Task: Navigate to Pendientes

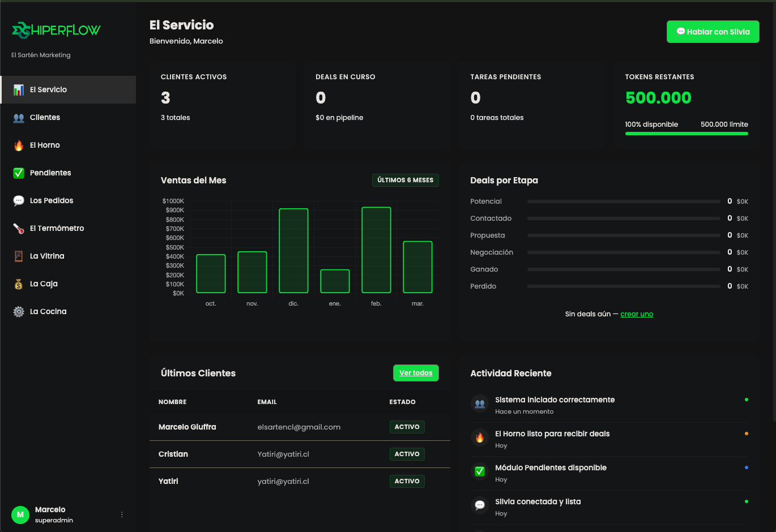Action: [x=68, y=173]
